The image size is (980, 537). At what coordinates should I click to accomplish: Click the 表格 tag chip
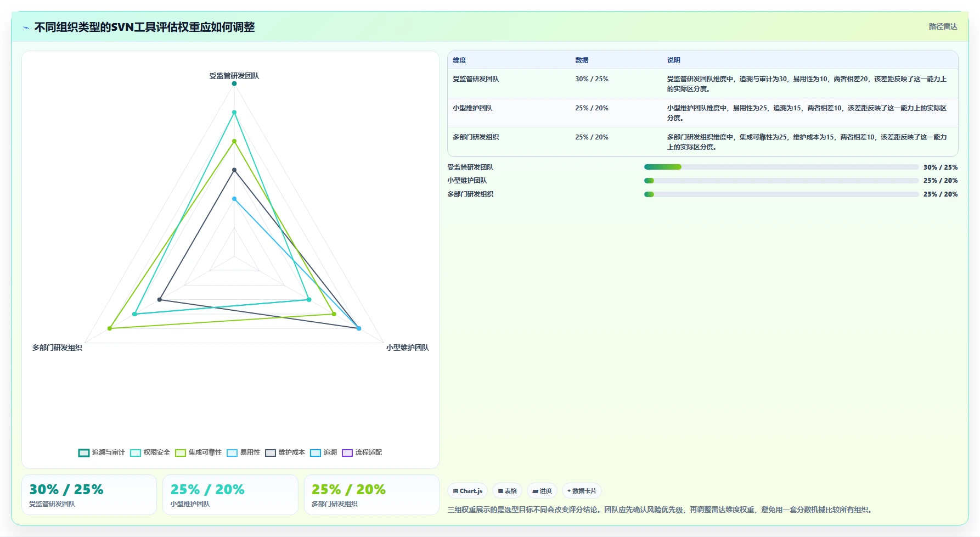[507, 491]
